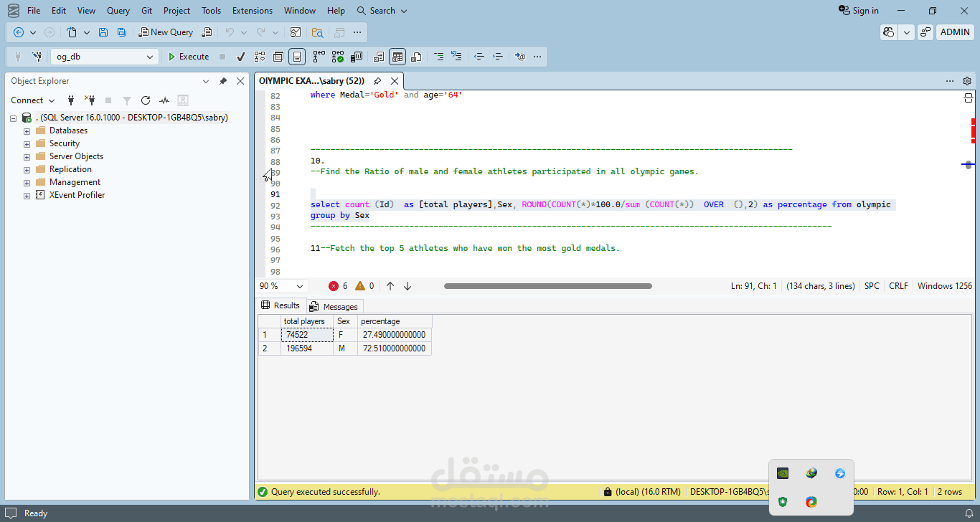980x522 pixels.
Task: Select the Management tree item
Action: pos(75,182)
